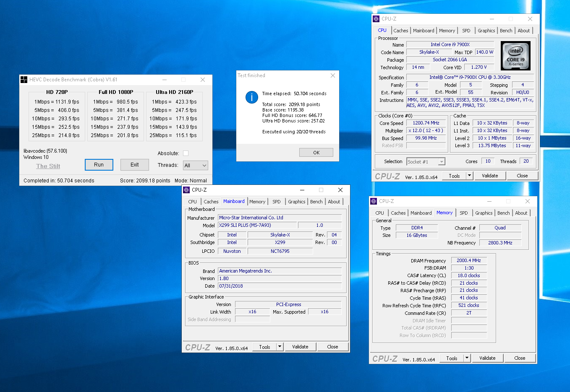Click Tools button in CPU-Z Memory window
Screen dimensions: 570x392
(452, 358)
